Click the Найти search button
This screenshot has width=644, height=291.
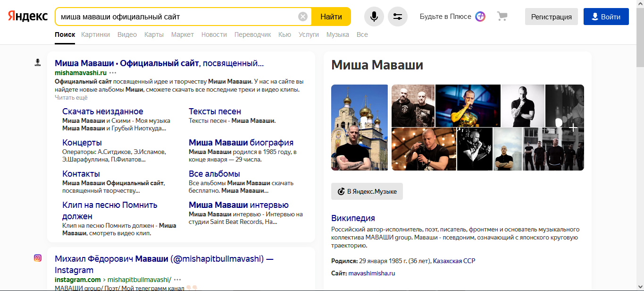click(331, 17)
